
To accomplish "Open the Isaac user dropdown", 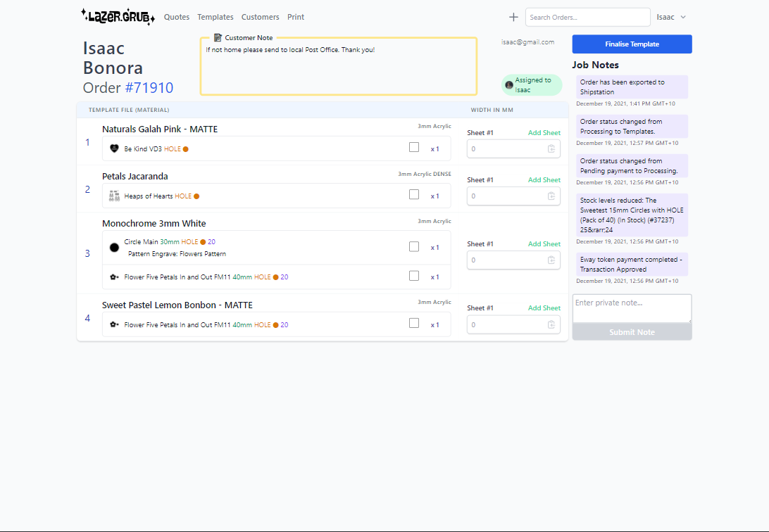I will click(671, 17).
